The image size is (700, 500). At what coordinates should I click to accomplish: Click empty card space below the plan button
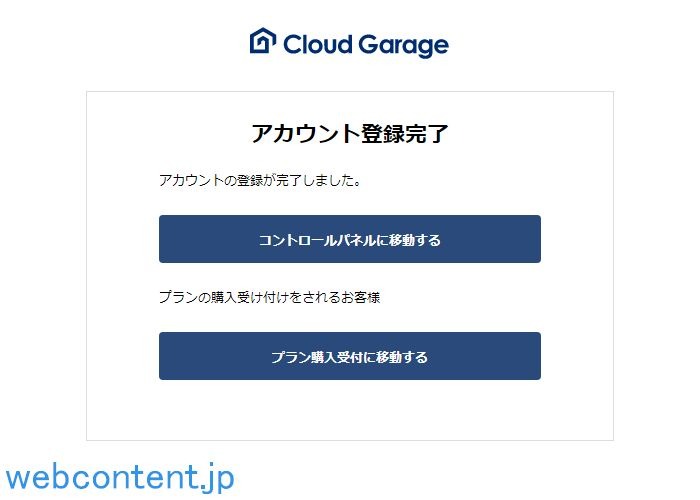(349, 410)
